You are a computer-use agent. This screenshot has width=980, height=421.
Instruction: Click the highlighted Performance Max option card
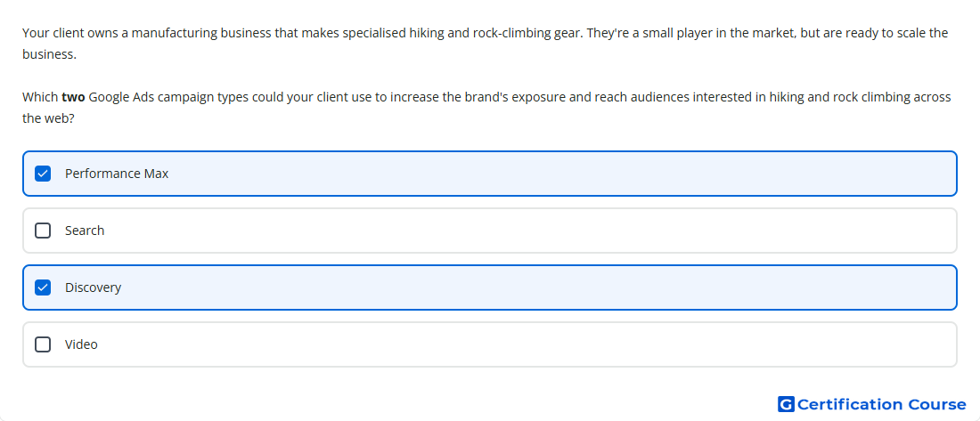click(490, 174)
